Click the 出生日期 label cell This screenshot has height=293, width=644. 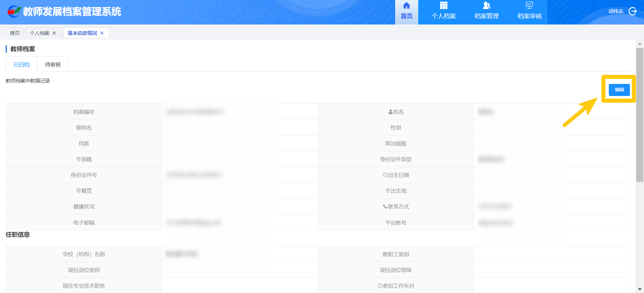click(396, 175)
